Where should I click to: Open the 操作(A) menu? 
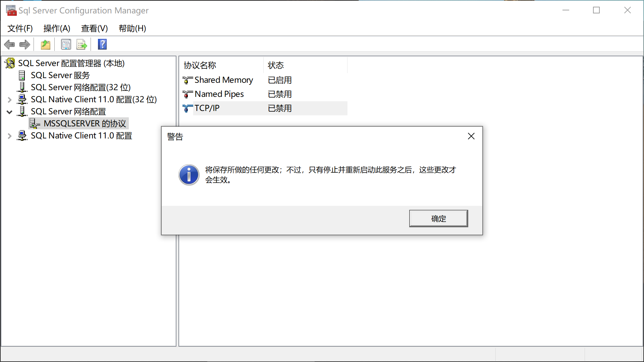(57, 28)
